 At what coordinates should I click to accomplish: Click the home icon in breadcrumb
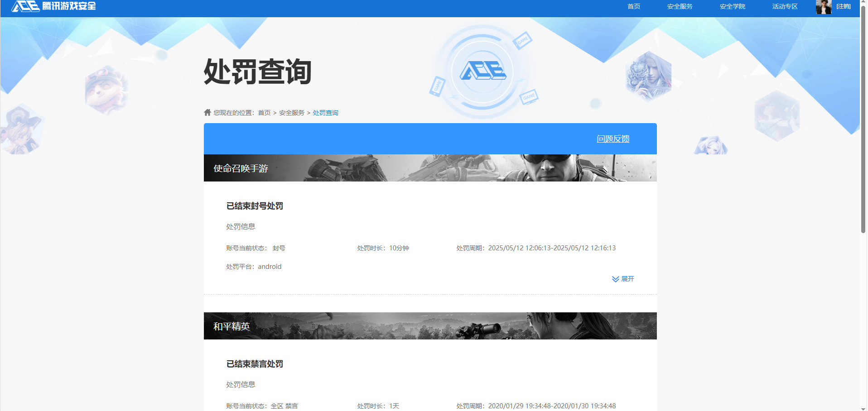coord(207,112)
